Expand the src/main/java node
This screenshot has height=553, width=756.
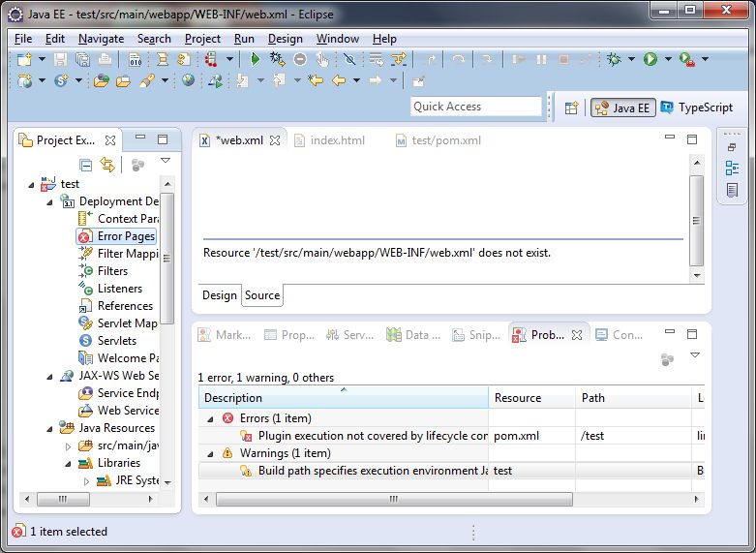point(68,446)
